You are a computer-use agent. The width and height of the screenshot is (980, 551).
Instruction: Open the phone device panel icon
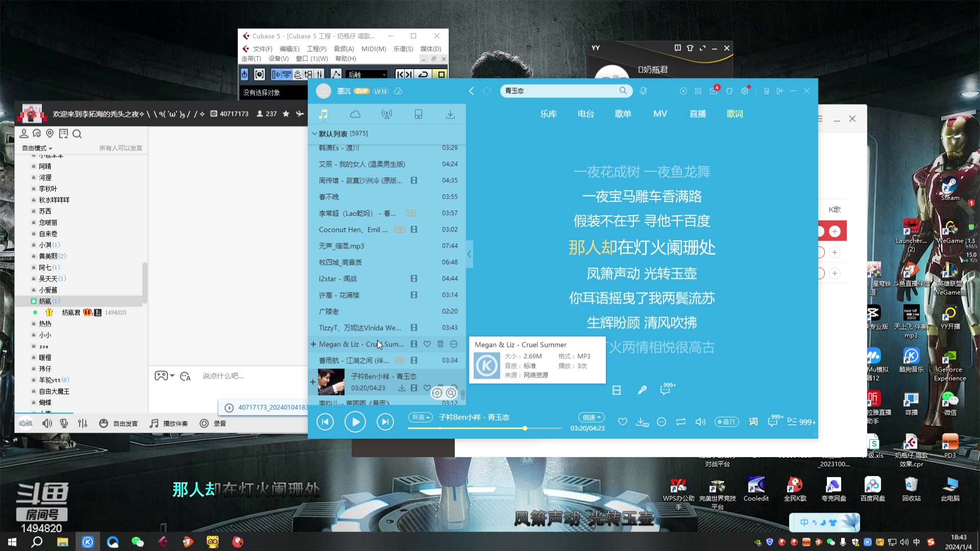(x=419, y=114)
